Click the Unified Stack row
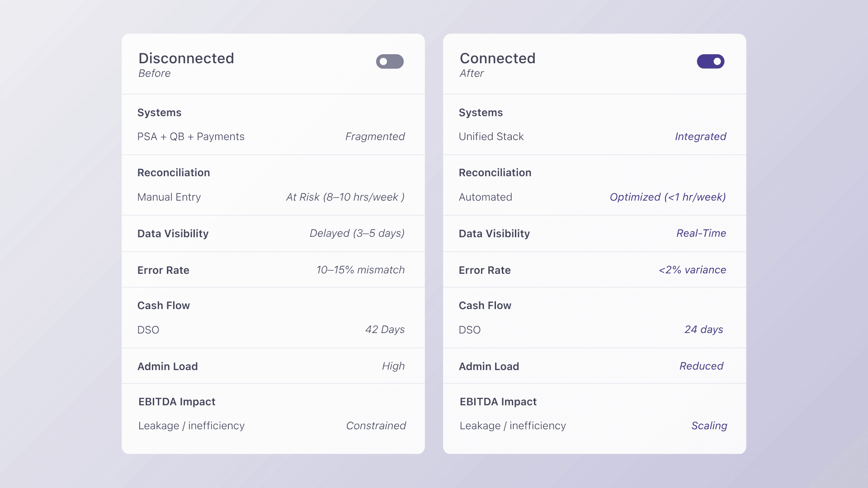This screenshot has height=488, width=868. [x=491, y=136]
